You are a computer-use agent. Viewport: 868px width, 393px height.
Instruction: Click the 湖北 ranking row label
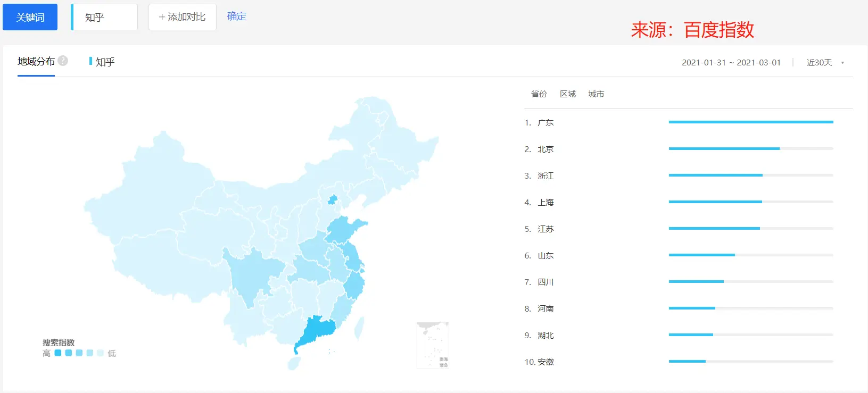pyautogui.click(x=545, y=336)
